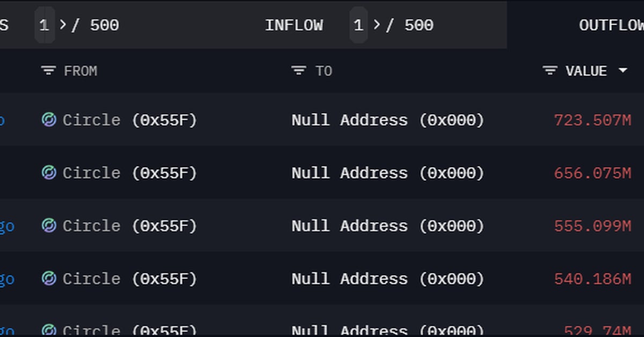Click the 656.075M value in the second row
Screen dimensions: 644x337
click(593, 173)
